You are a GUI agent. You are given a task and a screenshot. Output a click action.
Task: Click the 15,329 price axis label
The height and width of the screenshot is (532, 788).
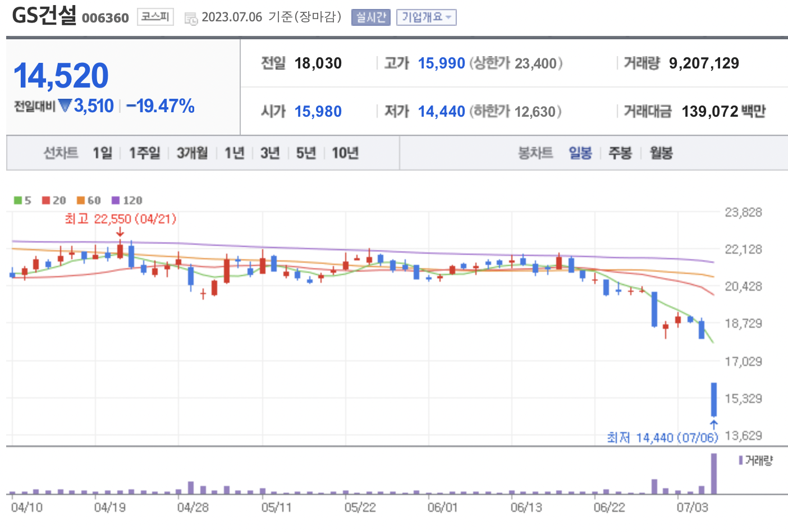click(x=743, y=398)
